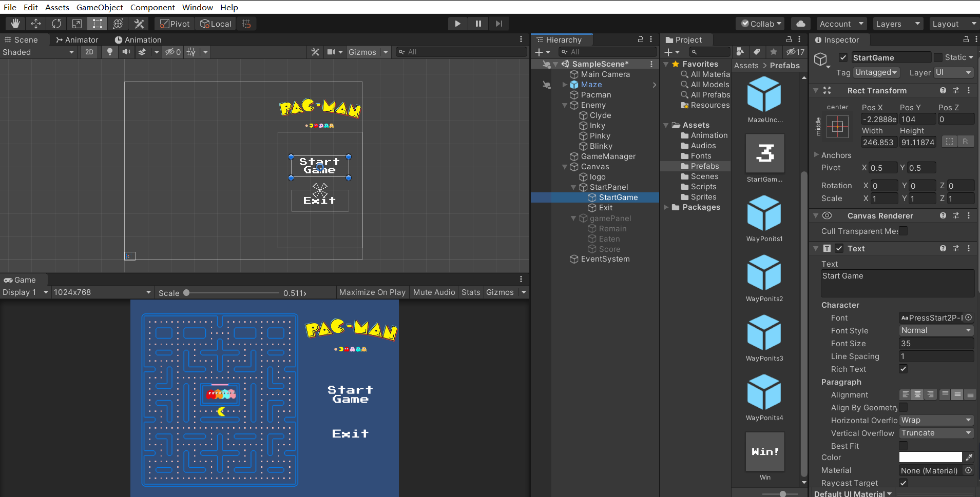Image resolution: width=980 pixels, height=497 pixels.
Task: Open the cloud services button
Action: 800,24
